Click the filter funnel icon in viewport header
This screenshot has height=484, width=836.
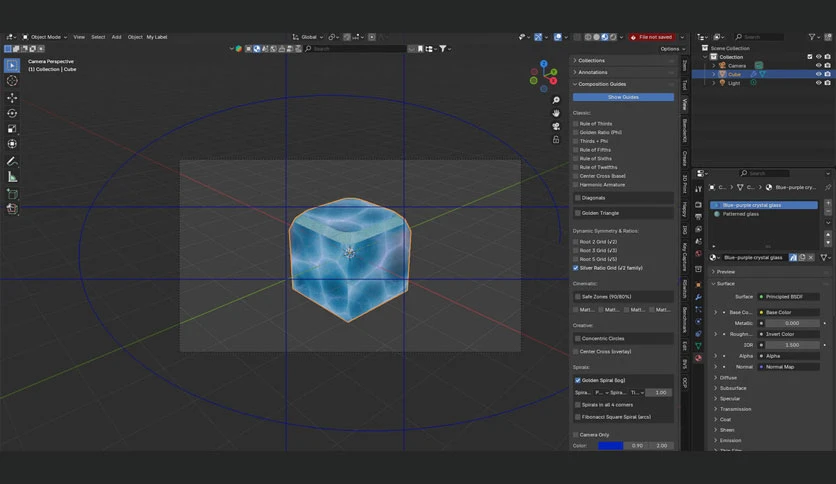pyautogui.click(x=443, y=49)
